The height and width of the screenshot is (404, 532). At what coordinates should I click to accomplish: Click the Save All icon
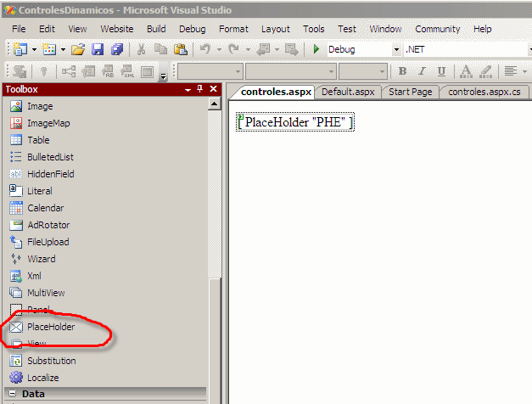pos(116,49)
